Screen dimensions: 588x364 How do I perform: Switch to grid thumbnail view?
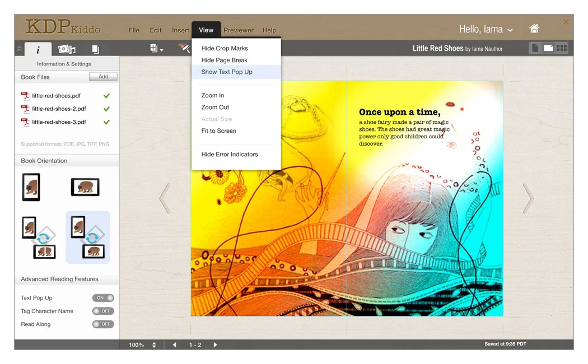point(562,48)
